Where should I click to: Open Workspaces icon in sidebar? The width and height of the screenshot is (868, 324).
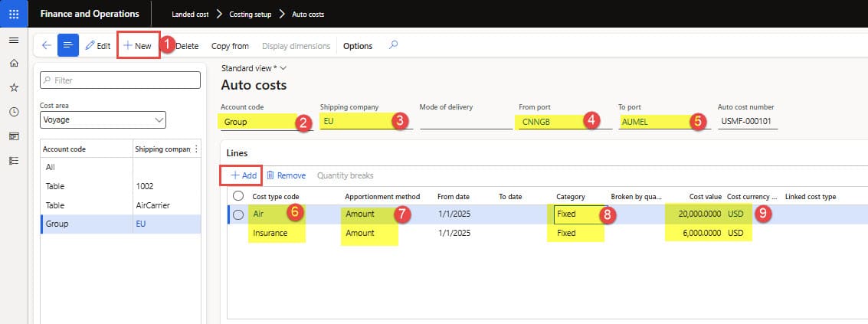14,136
